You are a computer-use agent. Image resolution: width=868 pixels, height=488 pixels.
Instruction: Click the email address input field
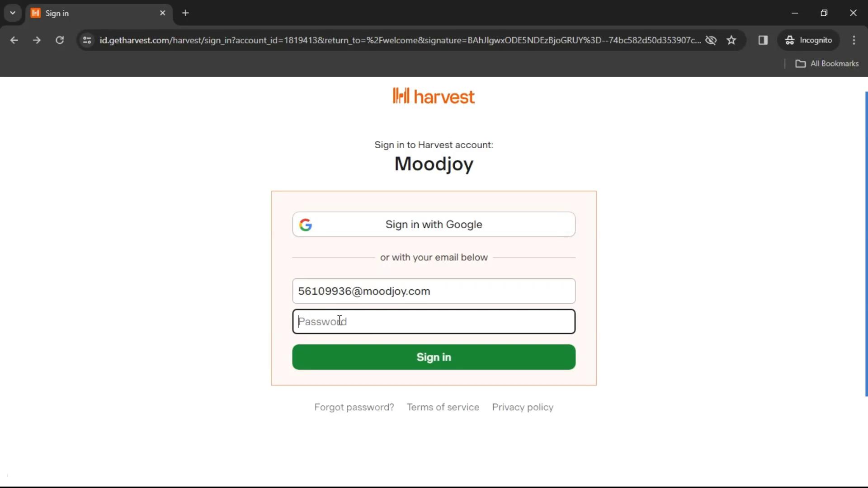click(x=434, y=291)
